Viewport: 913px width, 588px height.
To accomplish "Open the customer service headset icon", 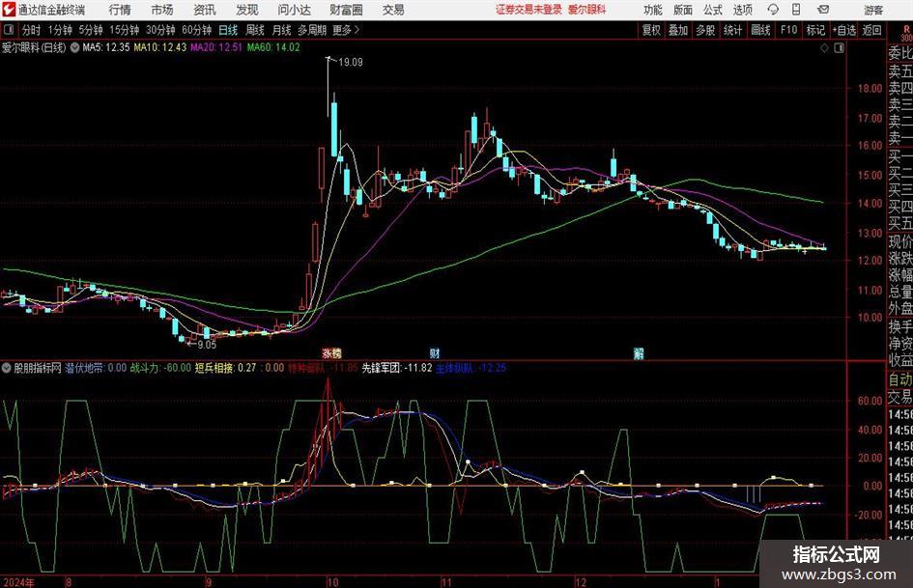I will coord(773,10).
